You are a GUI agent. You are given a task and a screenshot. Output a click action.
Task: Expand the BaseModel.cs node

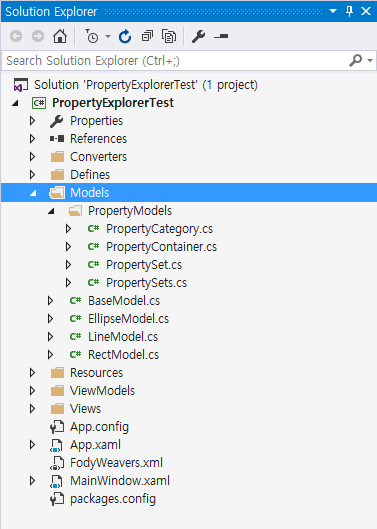click(50, 301)
